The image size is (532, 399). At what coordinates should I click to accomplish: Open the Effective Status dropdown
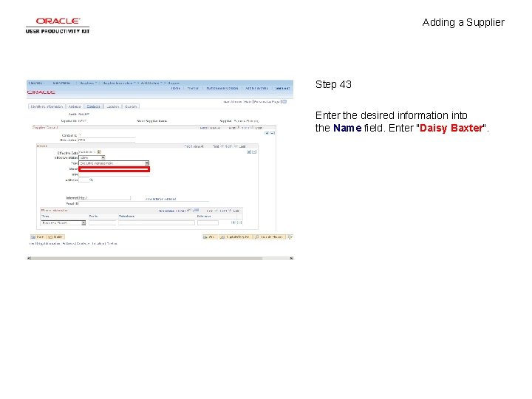point(92,158)
